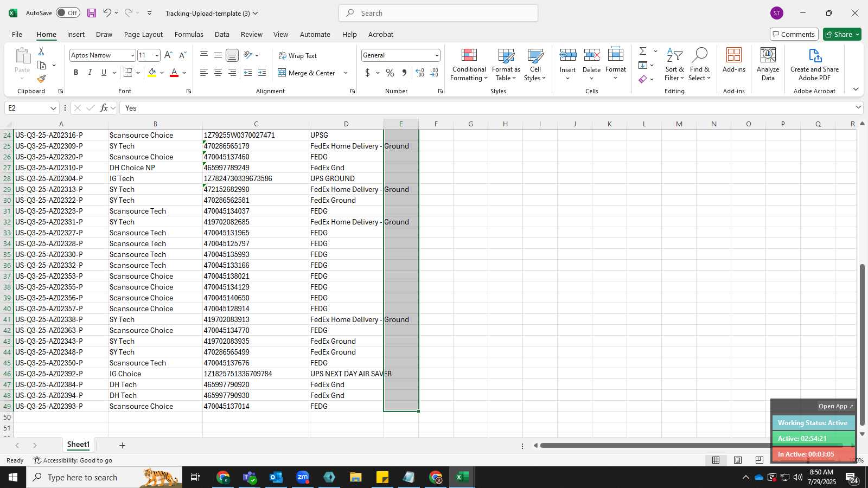Click the Comments button
Screen dimensions: 868x488
tap(794, 34)
